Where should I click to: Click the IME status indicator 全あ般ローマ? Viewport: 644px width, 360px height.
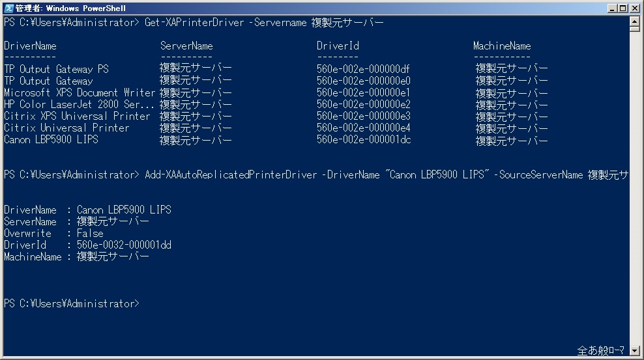click(601, 351)
